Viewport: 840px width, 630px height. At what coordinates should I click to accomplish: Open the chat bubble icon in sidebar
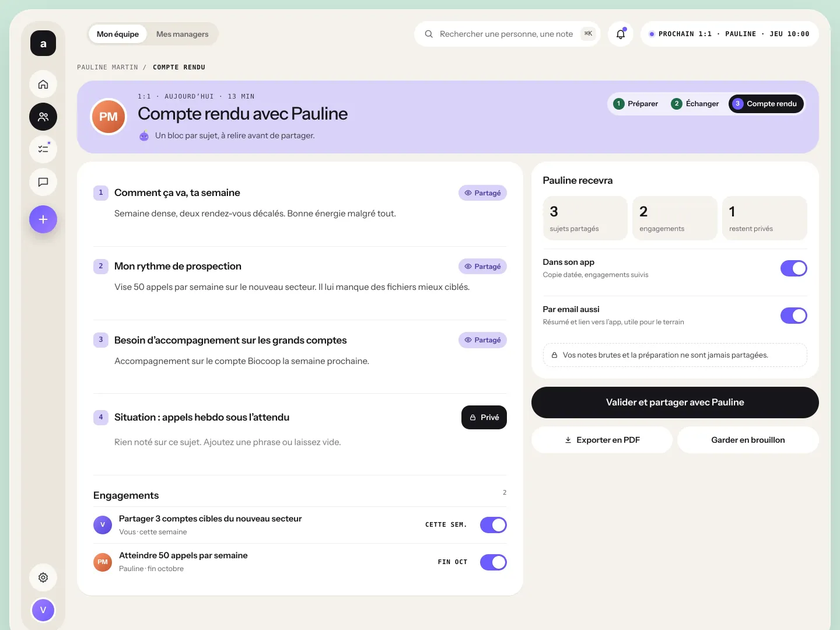pyautogui.click(x=43, y=182)
